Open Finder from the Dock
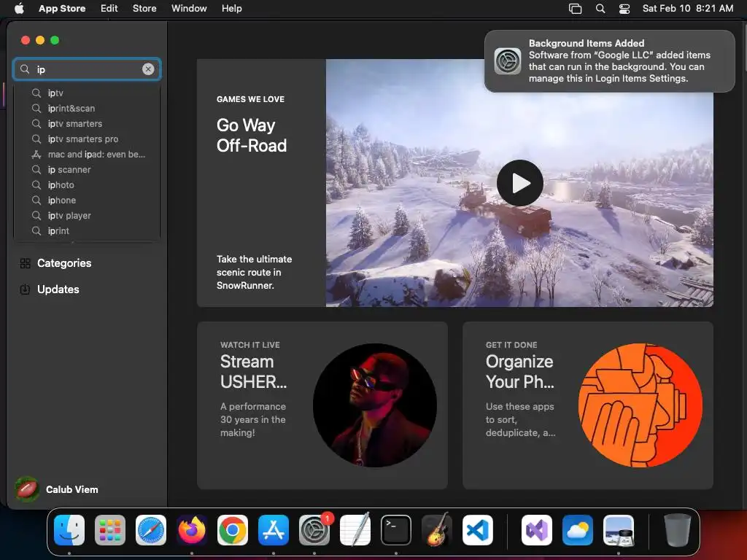 coord(69,529)
